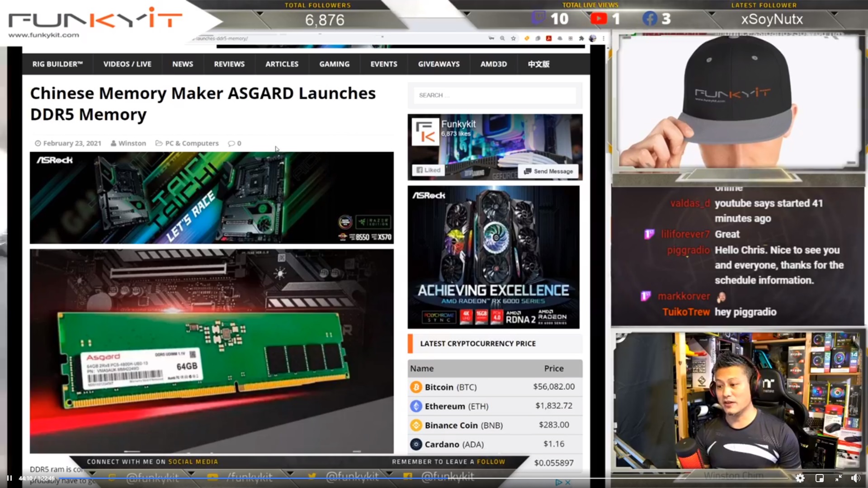Click the AdChoices triangle icon

[559, 483]
